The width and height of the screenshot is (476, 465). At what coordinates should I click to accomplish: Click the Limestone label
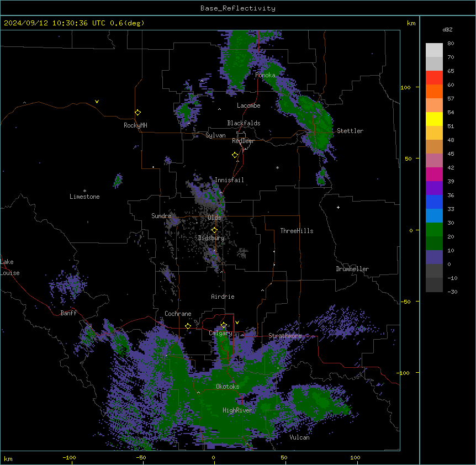tap(84, 197)
